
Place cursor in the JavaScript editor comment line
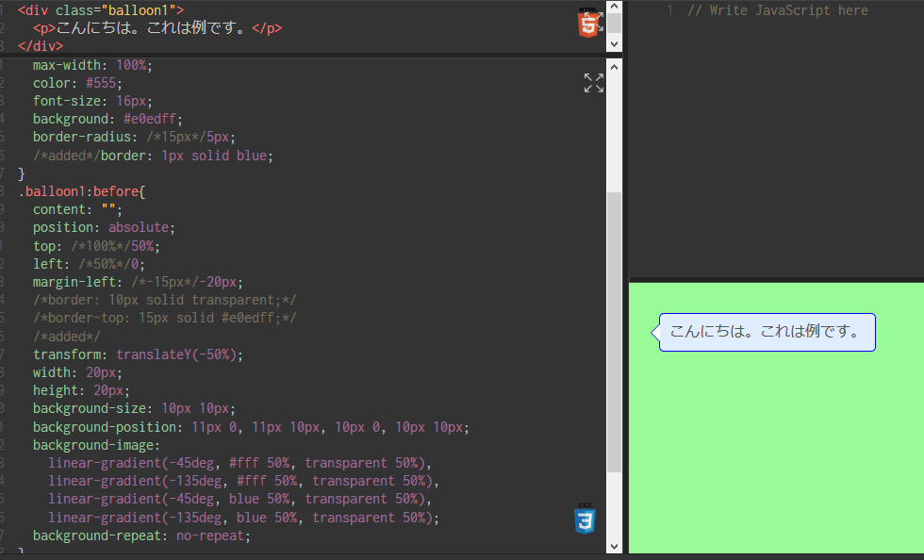point(777,10)
